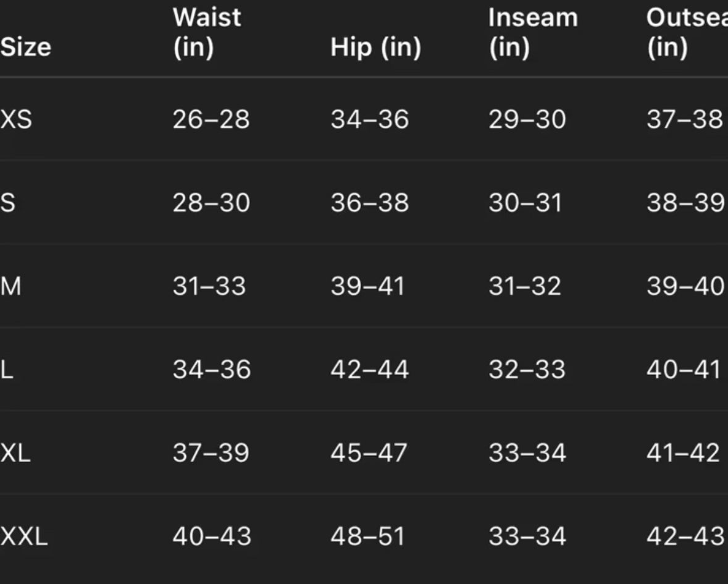Select the XXL size row label
The height and width of the screenshot is (584, 728).
tap(24, 536)
